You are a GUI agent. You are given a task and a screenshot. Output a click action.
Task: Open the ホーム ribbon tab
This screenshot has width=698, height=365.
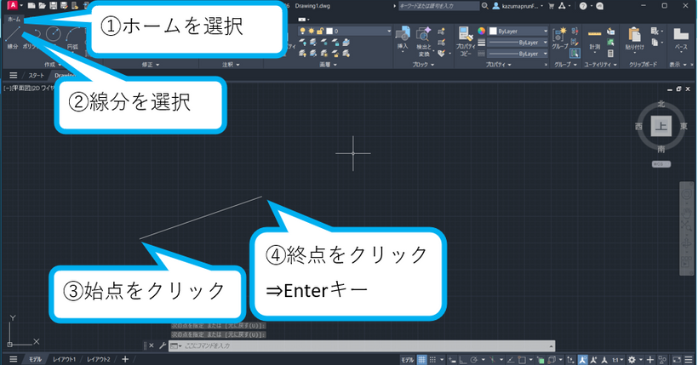[14, 20]
